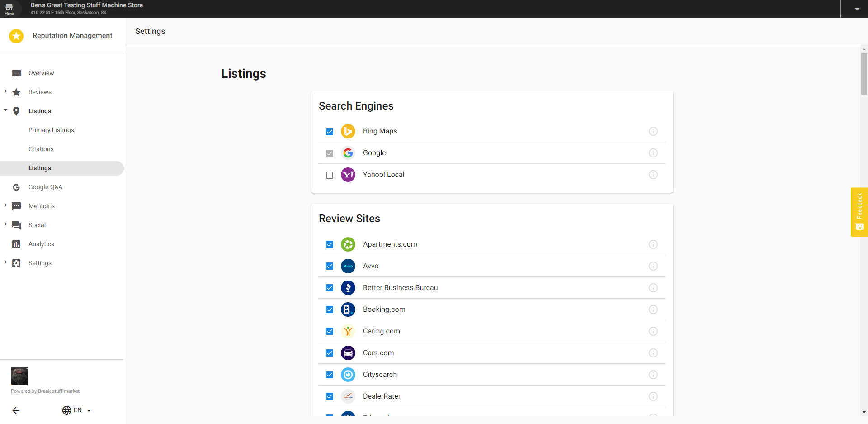Click the Bing Maps logo icon
The height and width of the screenshot is (424, 868).
tap(348, 131)
